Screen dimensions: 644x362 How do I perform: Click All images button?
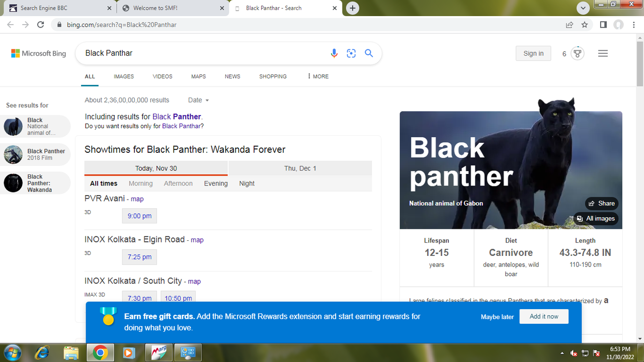[596, 218]
